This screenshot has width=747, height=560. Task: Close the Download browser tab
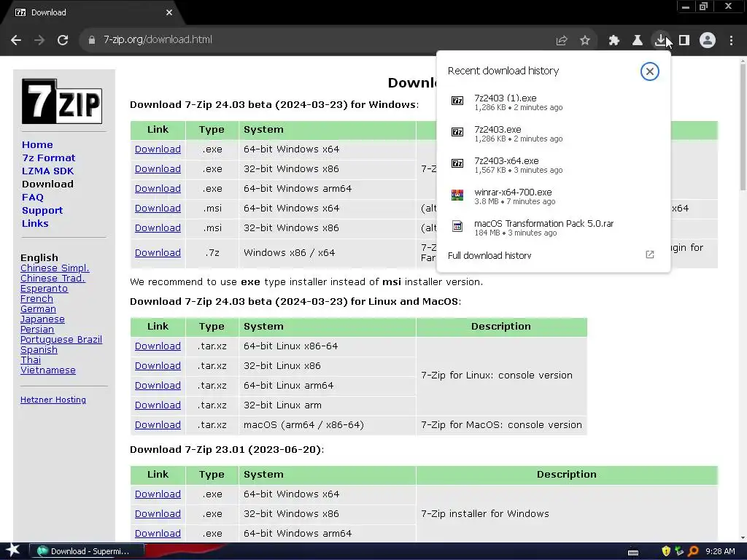click(169, 12)
